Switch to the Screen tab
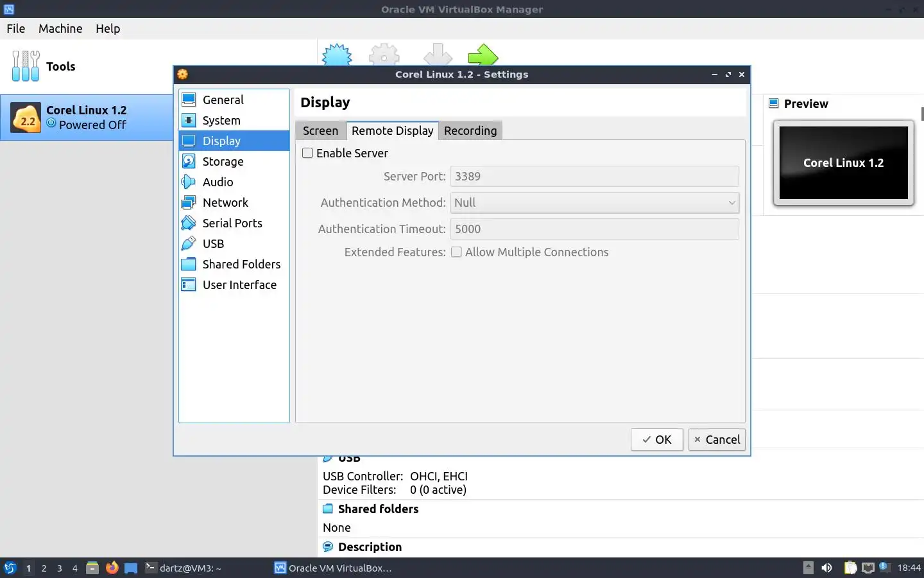924x578 pixels. pyautogui.click(x=320, y=130)
